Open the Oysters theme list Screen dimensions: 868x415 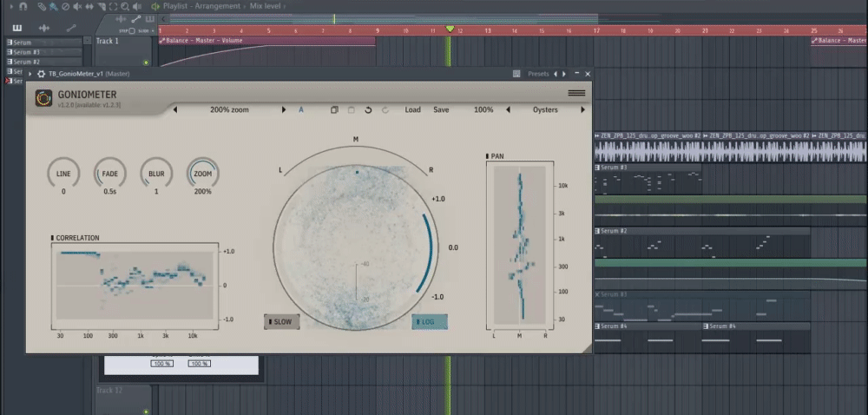point(545,109)
